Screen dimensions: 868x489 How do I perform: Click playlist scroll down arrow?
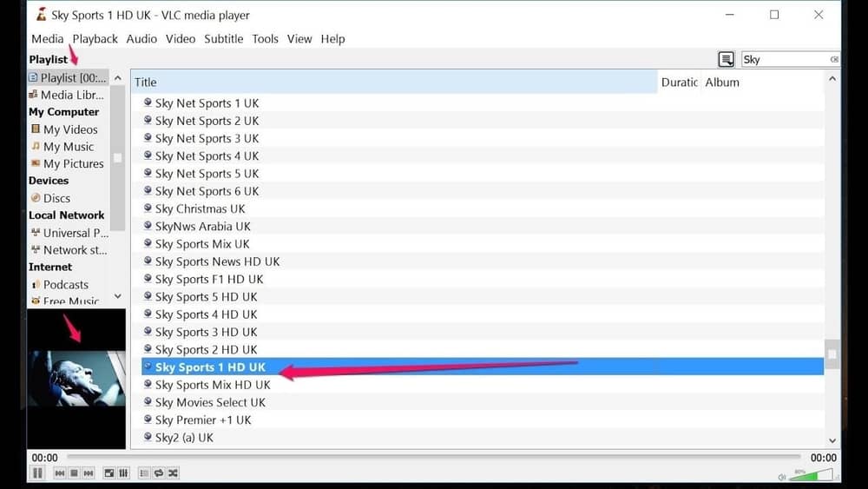[x=832, y=441]
